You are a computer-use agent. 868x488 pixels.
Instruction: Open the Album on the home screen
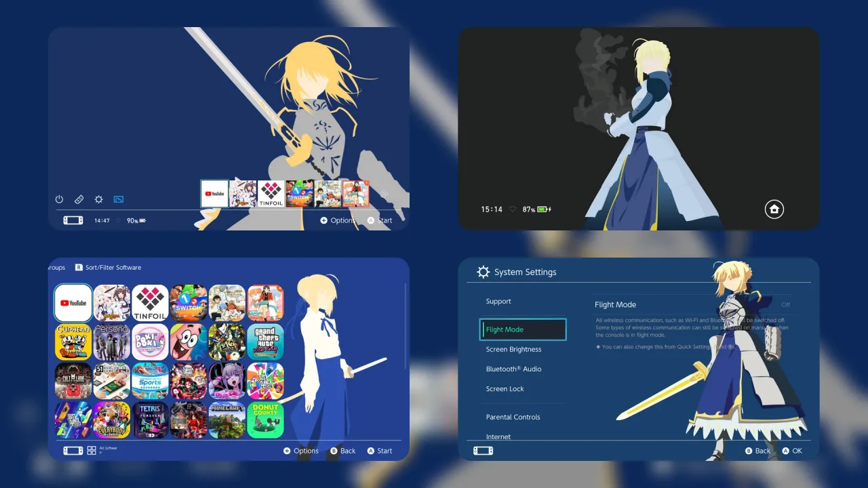click(x=119, y=199)
